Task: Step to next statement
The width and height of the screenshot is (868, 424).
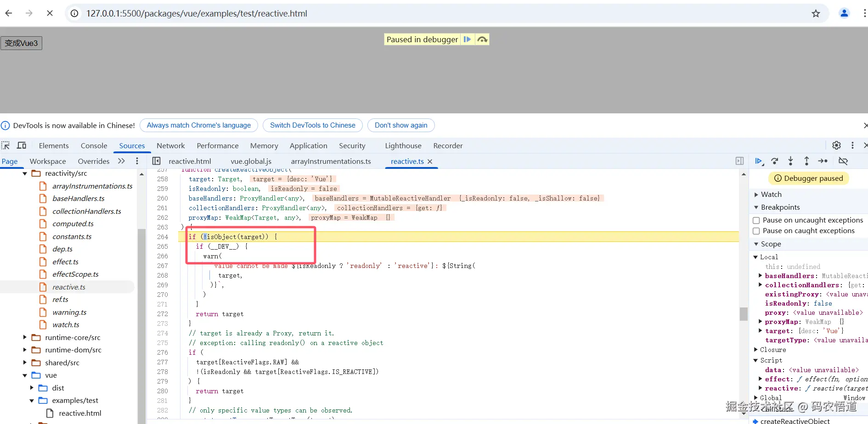Action: 823,161
